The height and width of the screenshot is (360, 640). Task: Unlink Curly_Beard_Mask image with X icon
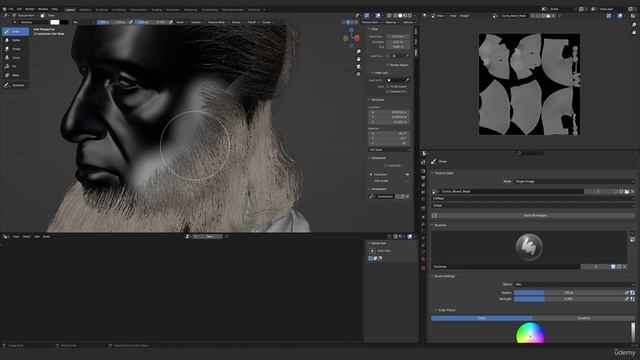tap(632, 191)
